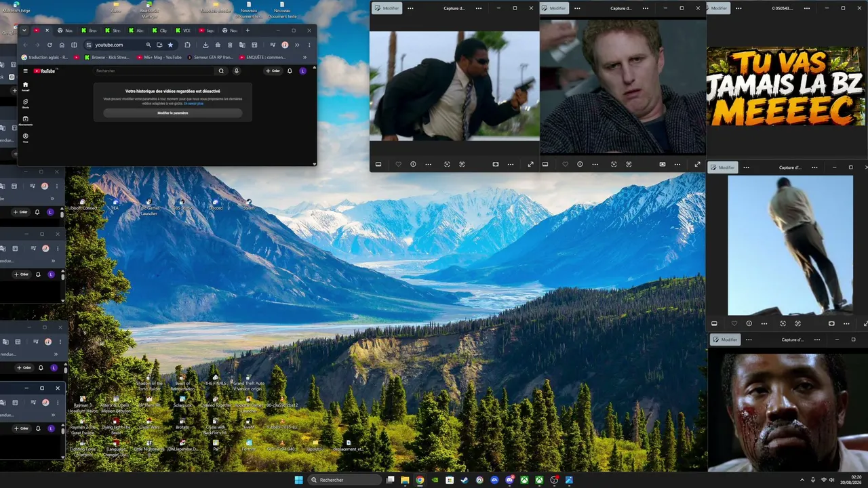Switch to the 'Japa' YouTube tab
The height and width of the screenshot is (488, 868).
coord(207,30)
